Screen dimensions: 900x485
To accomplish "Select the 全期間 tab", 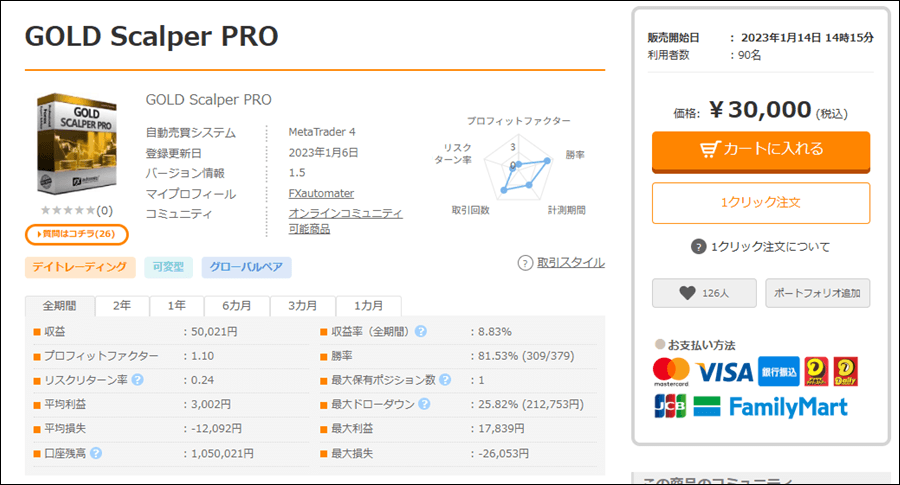I will point(60,305).
